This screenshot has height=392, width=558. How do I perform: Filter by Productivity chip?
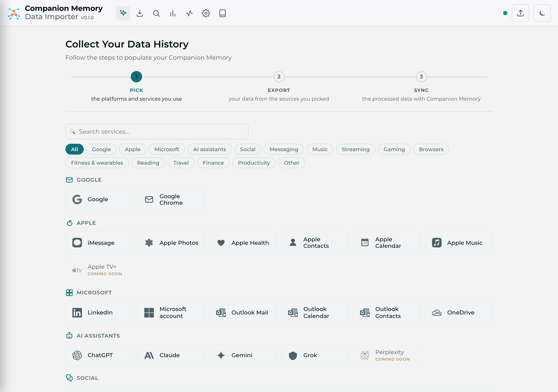tap(254, 163)
